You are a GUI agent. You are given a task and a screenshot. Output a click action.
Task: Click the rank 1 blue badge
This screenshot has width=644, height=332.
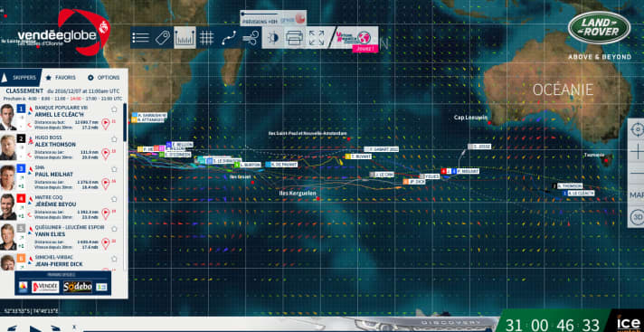[x=21, y=109]
